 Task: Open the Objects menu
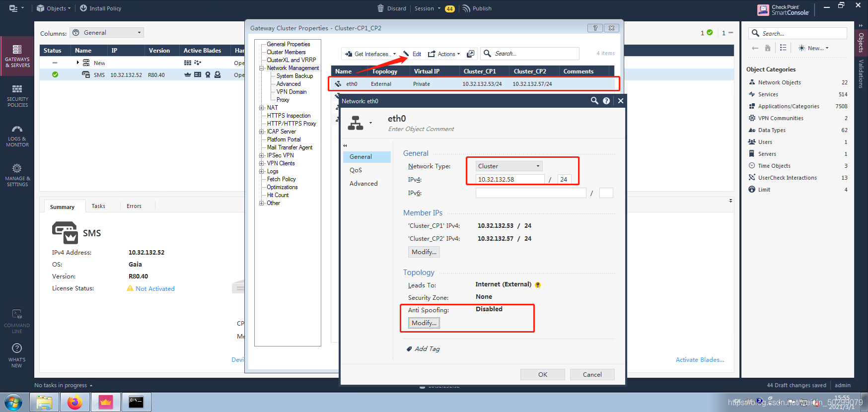[x=54, y=8]
